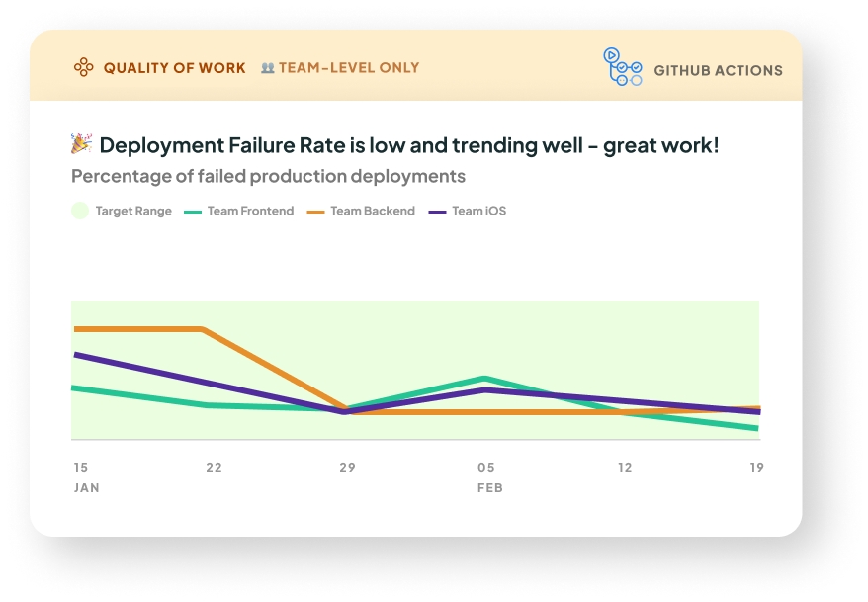Click the Quality of Work flower icon
The image size is (868, 602).
pos(84,68)
